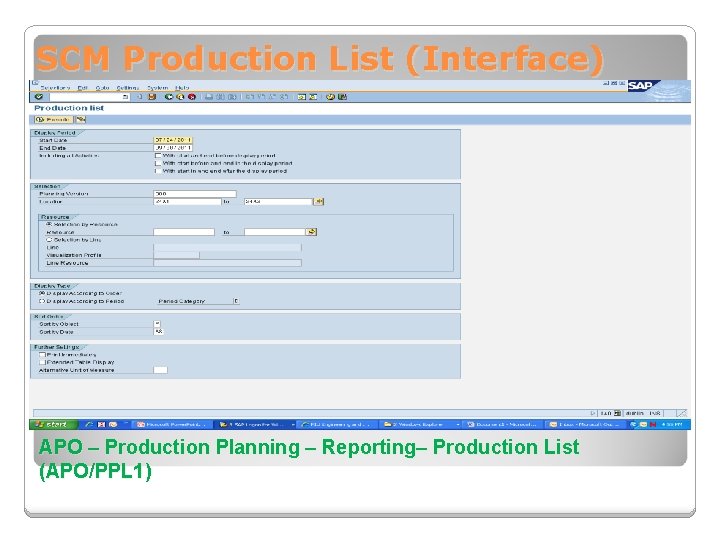This screenshot has width=720, height=540.
Task: Click the Windows Start button
Action: point(54,425)
